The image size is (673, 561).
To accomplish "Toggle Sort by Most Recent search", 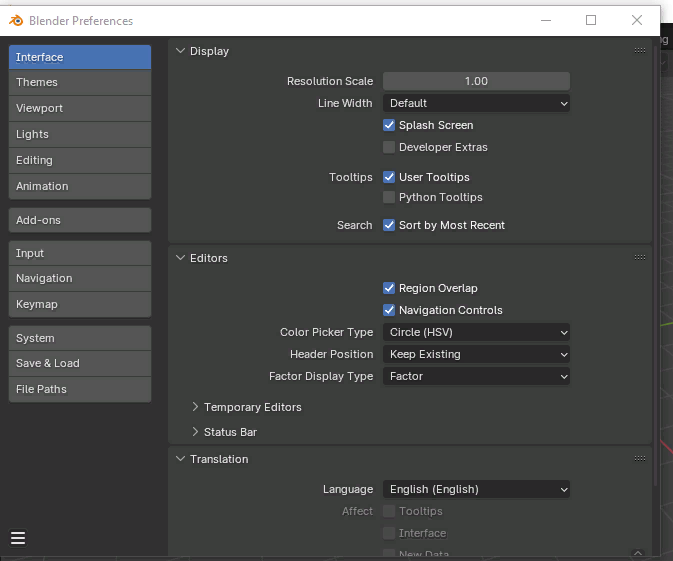I will pyautogui.click(x=389, y=225).
